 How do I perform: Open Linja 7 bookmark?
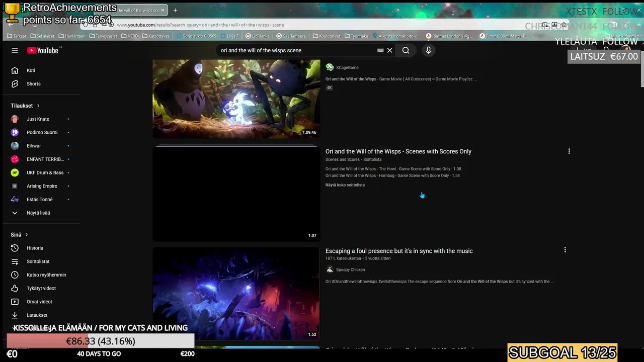point(229,36)
